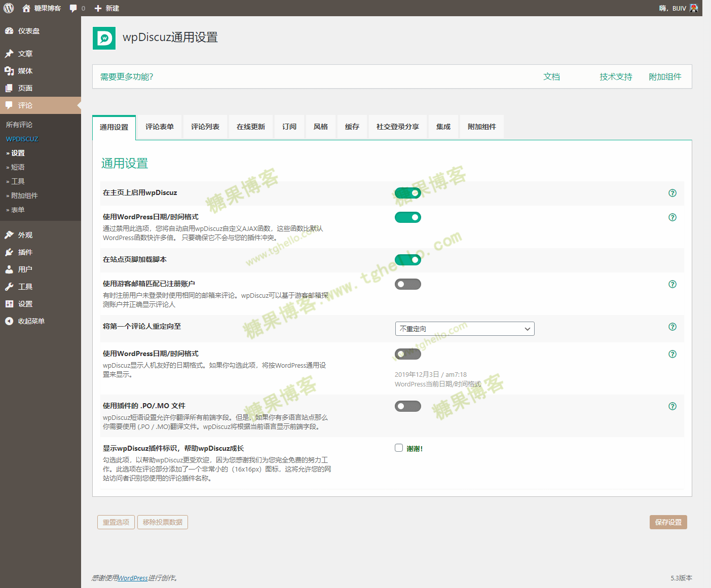Toggle 在站点页脚加载脚本 switch

[x=408, y=260]
